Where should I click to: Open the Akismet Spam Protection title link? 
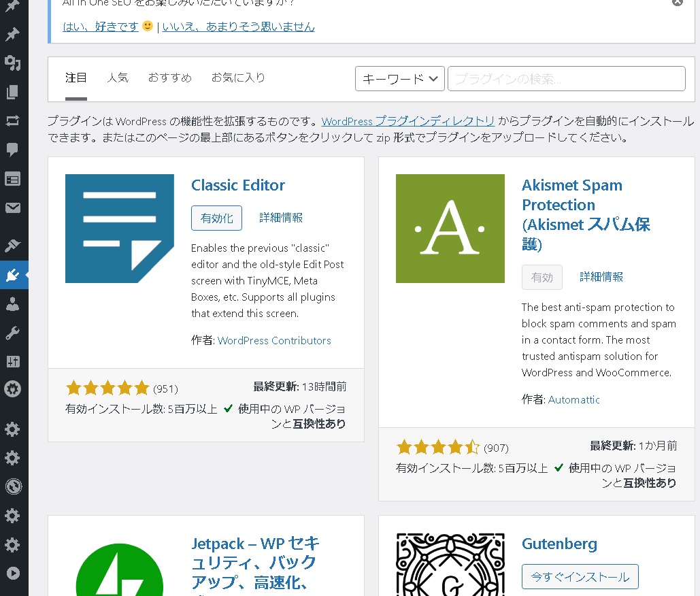click(x=586, y=214)
